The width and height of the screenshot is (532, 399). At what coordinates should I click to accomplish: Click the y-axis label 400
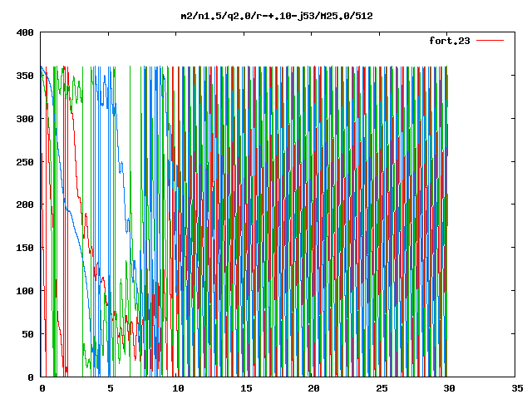(25, 32)
